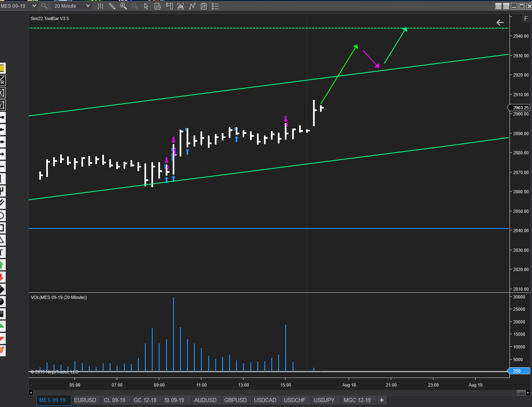532x407 pixels.
Task: Switch to the AUDUSD tab
Action: (205, 400)
